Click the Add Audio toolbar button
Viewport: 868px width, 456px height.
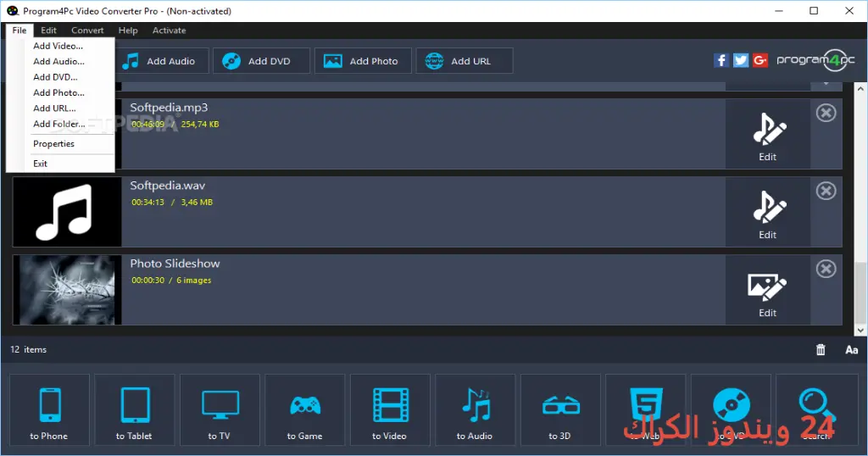click(161, 61)
